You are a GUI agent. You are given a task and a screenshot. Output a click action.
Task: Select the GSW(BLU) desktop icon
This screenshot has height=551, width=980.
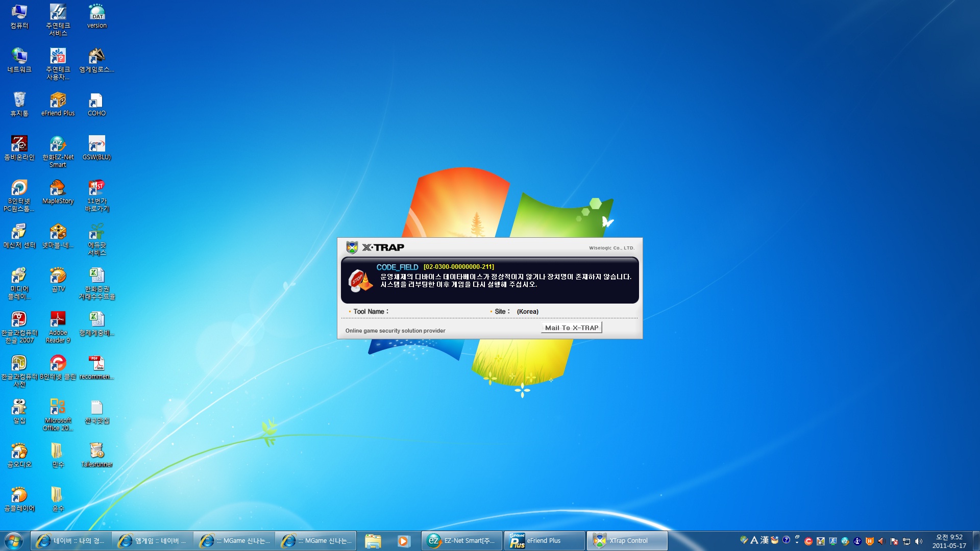[x=96, y=144]
